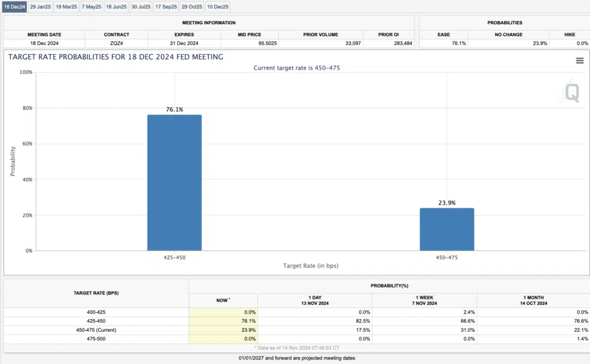Select the 18 Dec24 meeting tab
Viewport: 590px width, 364px height.
pyautogui.click(x=14, y=7)
